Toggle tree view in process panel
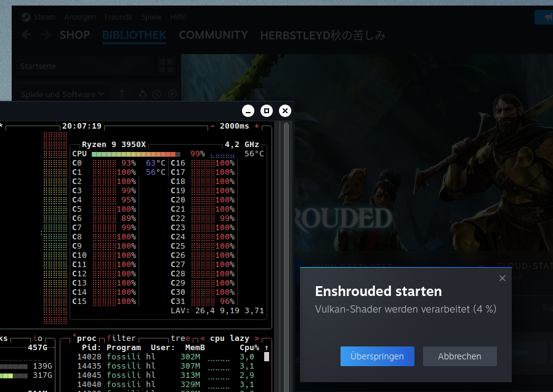The image size is (553, 392). [180, 338]
